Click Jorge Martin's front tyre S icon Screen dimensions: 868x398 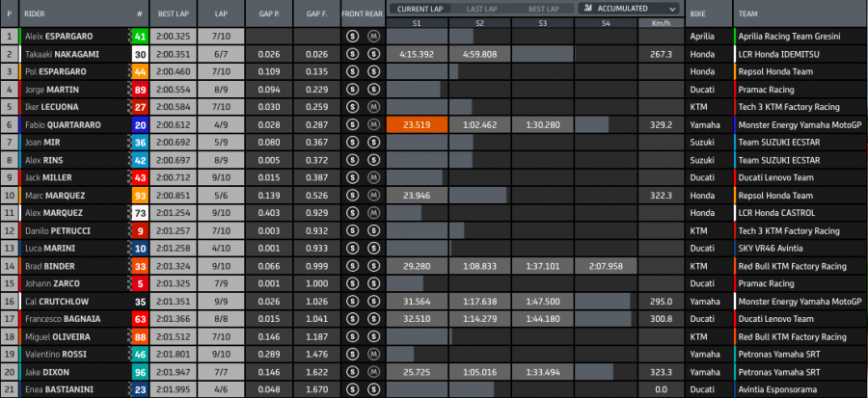(351, 90)
